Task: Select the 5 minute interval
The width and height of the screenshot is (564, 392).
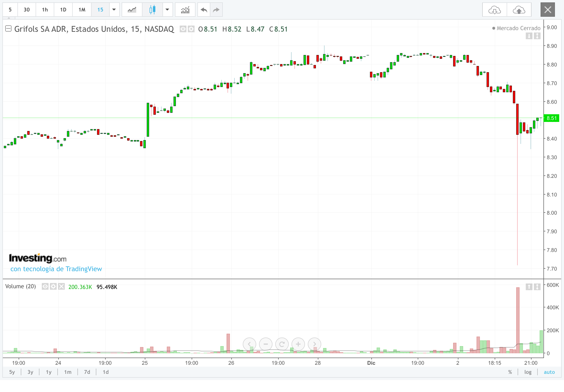Action: click(x=10, y=10)
